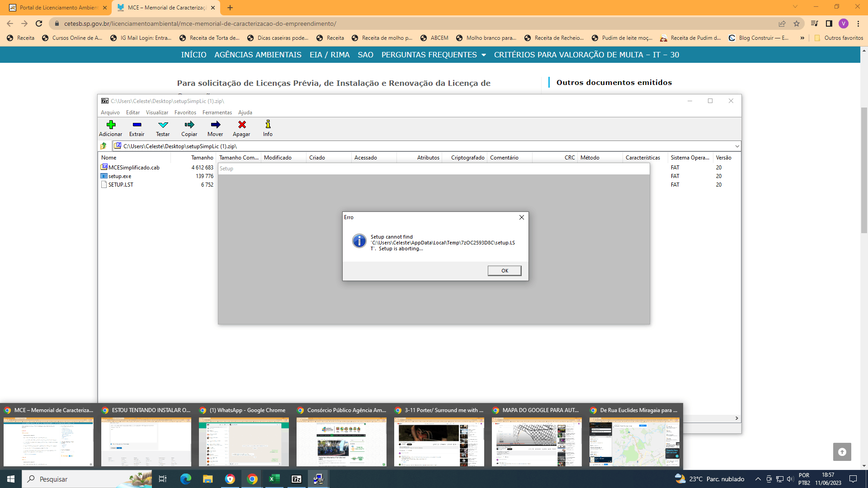This screenshot has height=488, width=868.
Task: Show hidden bookmarks with chevron
Action: [x=802, y=38]
